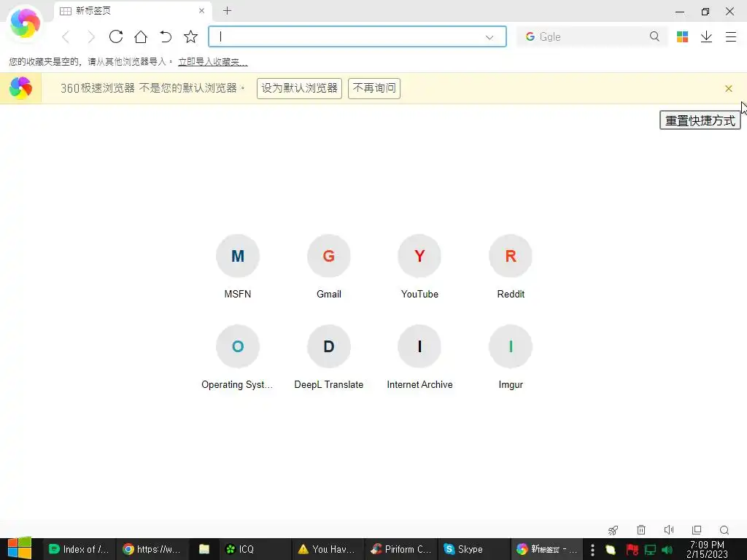The height and width of the screenshot is (560, 747).
Task: Switch to Index of taskbar window
Action: point(79,549)
